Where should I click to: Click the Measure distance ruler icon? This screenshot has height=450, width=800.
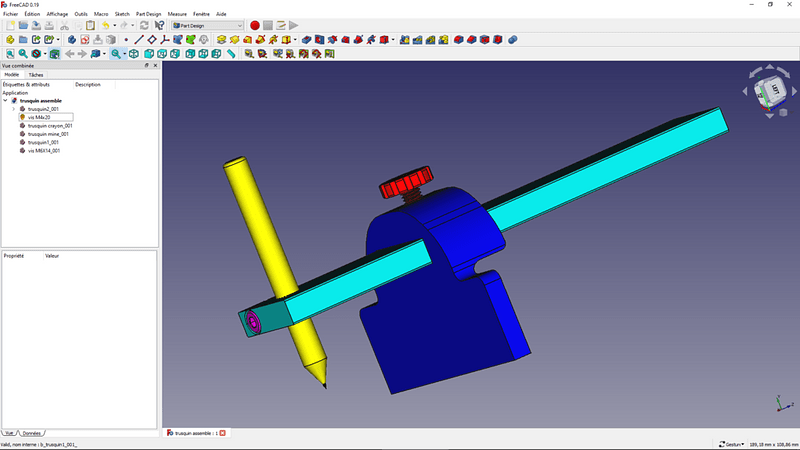pyautogui.click(x=231, y=54)
